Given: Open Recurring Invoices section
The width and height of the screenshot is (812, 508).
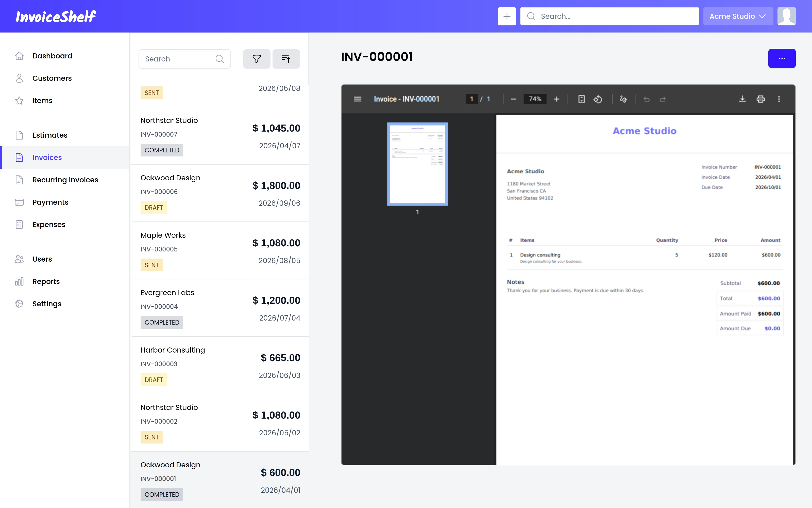Looking at the screenshot, I should point(65,180).
